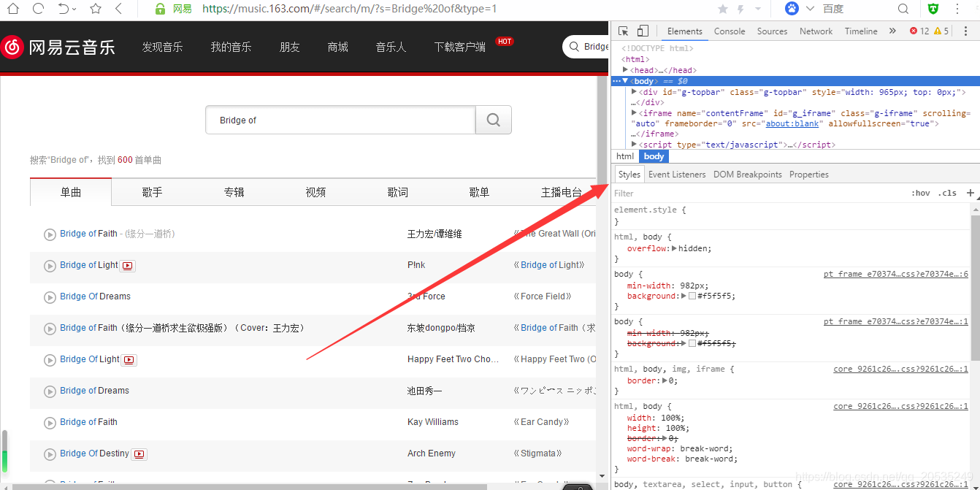This screenshot has height=490, width=980.
Task: Click the magnifier in the browser search box
Action: [x=903, y=9]
